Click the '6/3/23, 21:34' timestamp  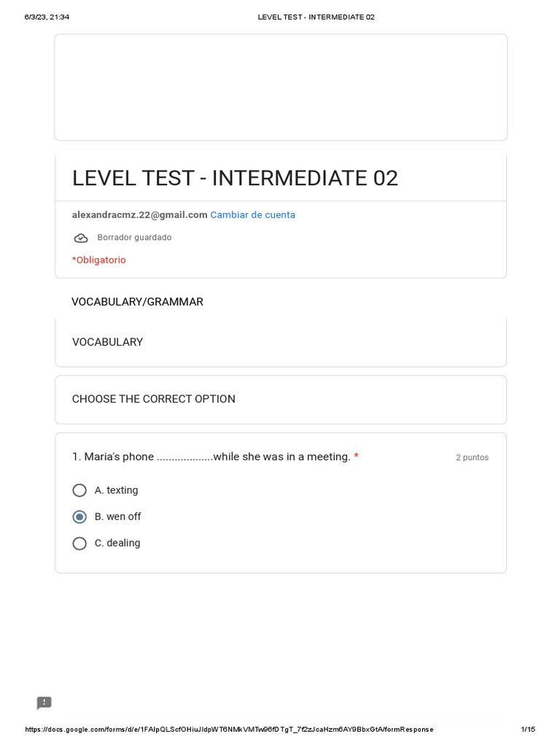[x=47, y=17]
